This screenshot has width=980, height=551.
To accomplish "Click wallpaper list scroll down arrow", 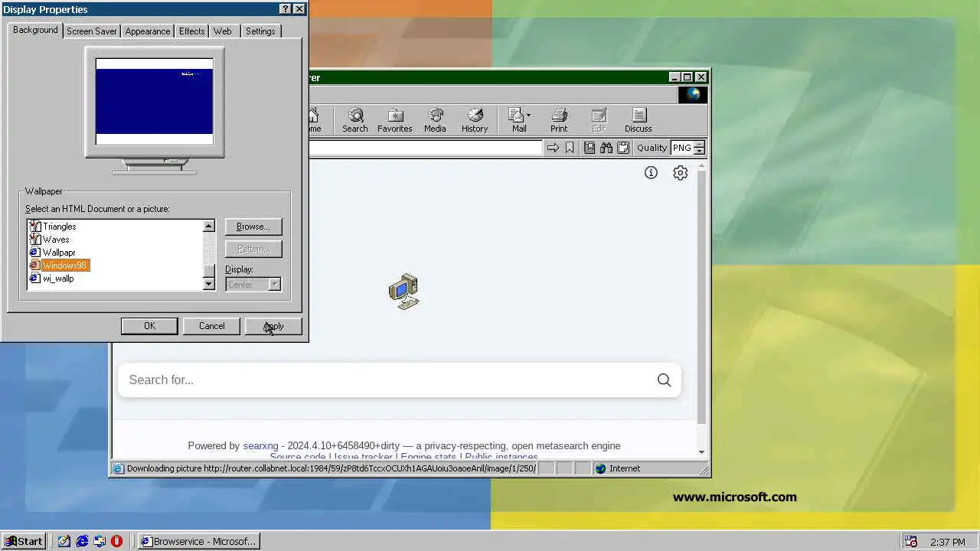I will tap(209, 284).
